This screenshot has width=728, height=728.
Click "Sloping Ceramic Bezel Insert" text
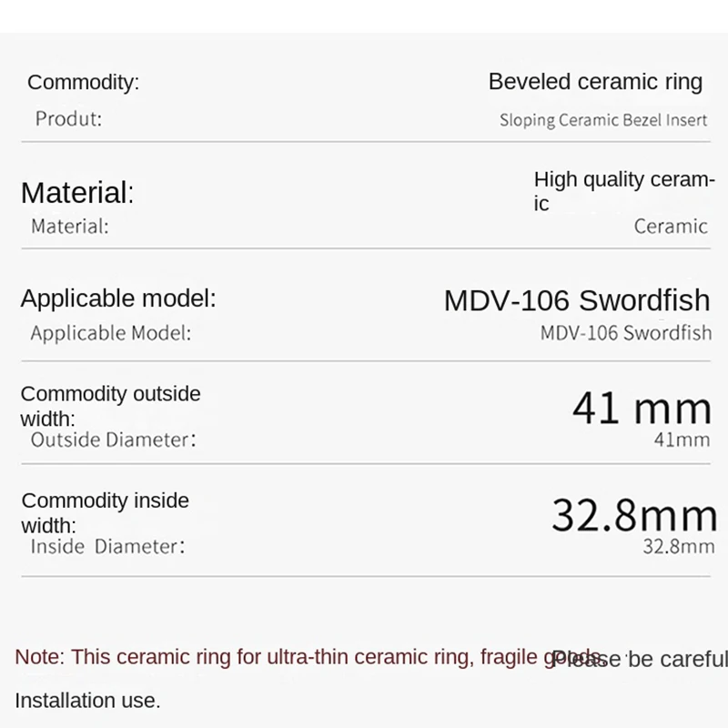(602, 120)
